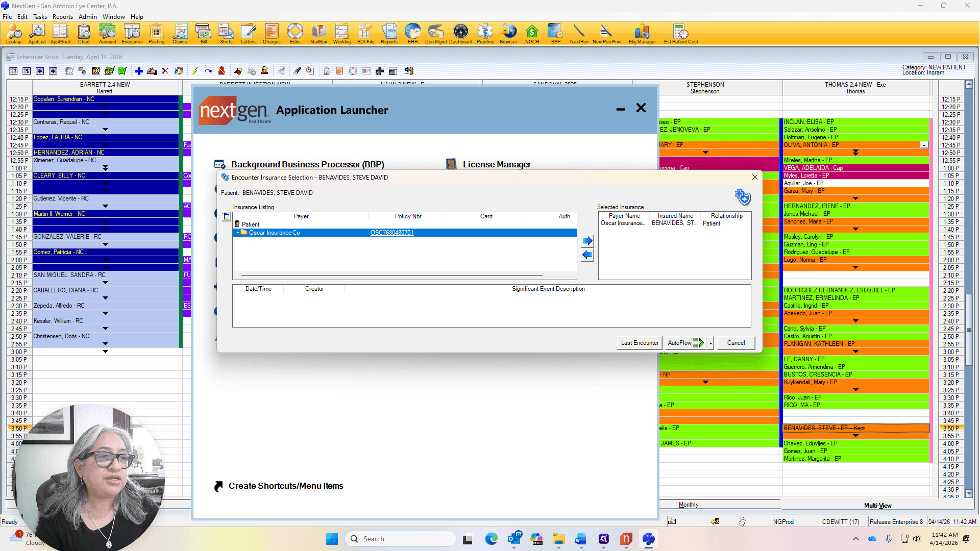
Task: Open the Reports menu
Action: pyautogui.click(x=62, y=16)
